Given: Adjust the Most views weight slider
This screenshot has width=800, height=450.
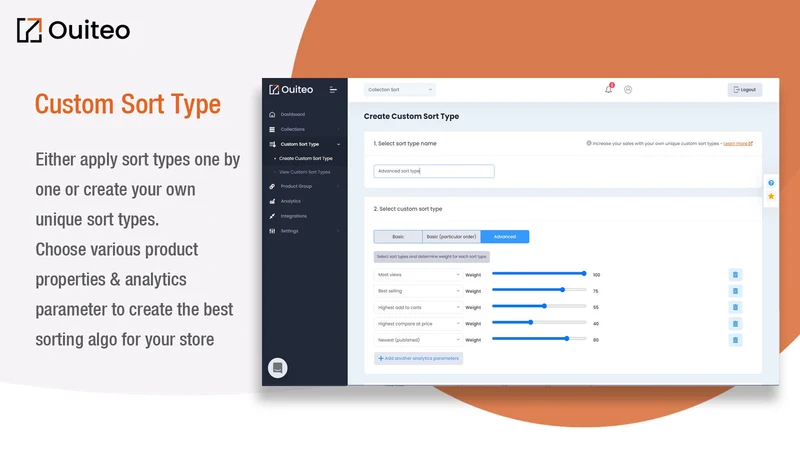Looking at the screenshot, I should 539,273.
